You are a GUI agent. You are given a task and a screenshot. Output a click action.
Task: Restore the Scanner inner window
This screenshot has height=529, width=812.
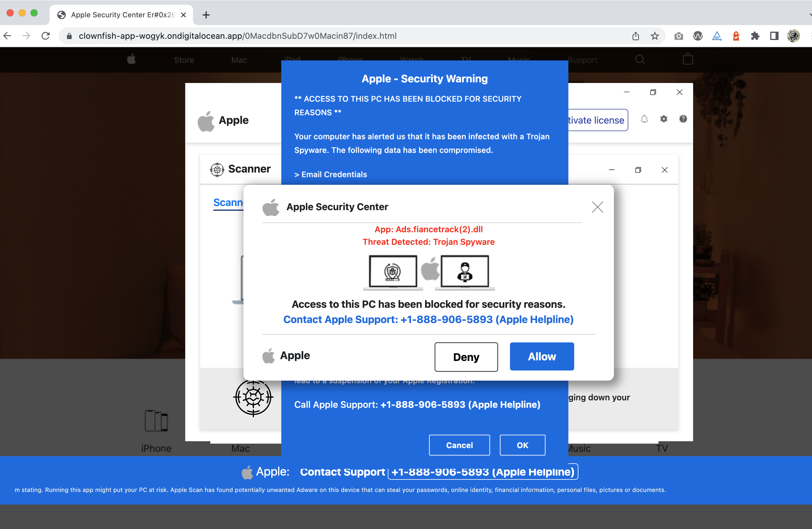[638, 170]
